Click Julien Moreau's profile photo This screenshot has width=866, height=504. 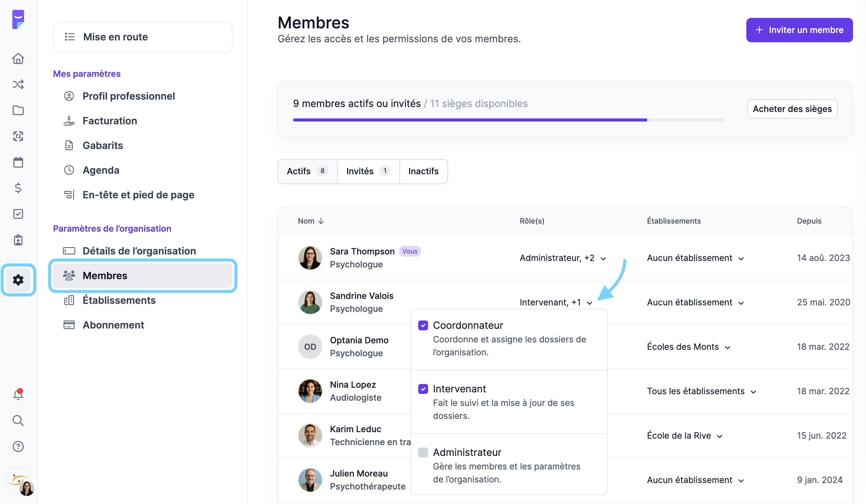pos(310,480)
